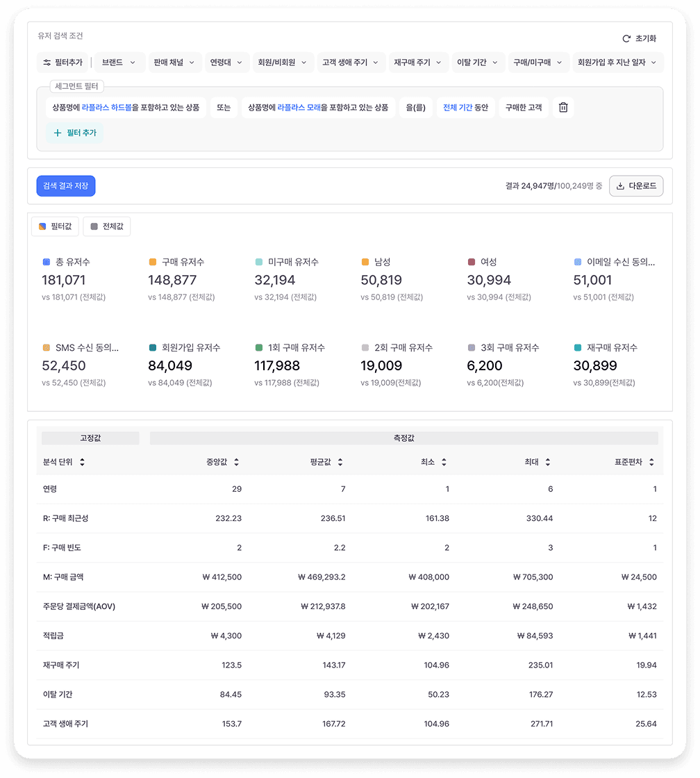
Task: Click cyan swatch beside 재구매 유저수
Action: (x=578, y=348)
